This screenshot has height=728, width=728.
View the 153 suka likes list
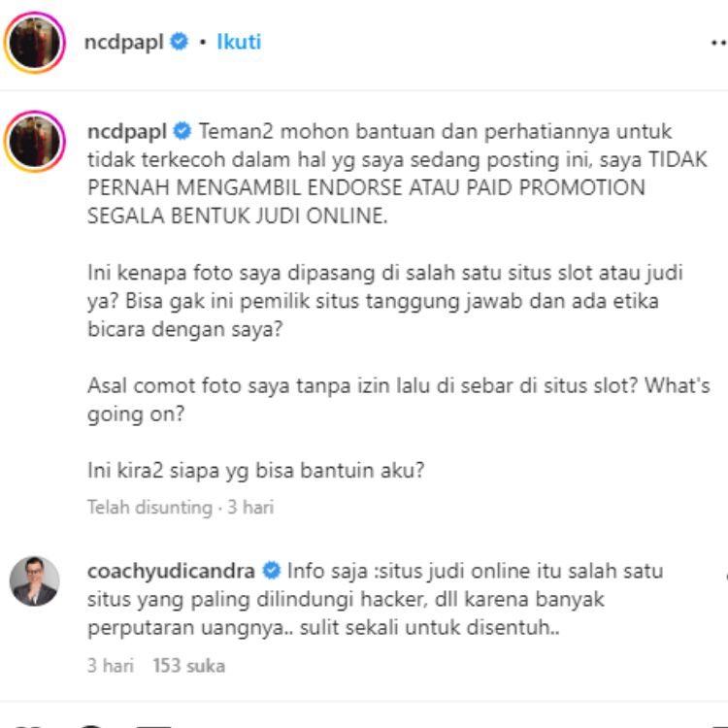click(189, 665)
